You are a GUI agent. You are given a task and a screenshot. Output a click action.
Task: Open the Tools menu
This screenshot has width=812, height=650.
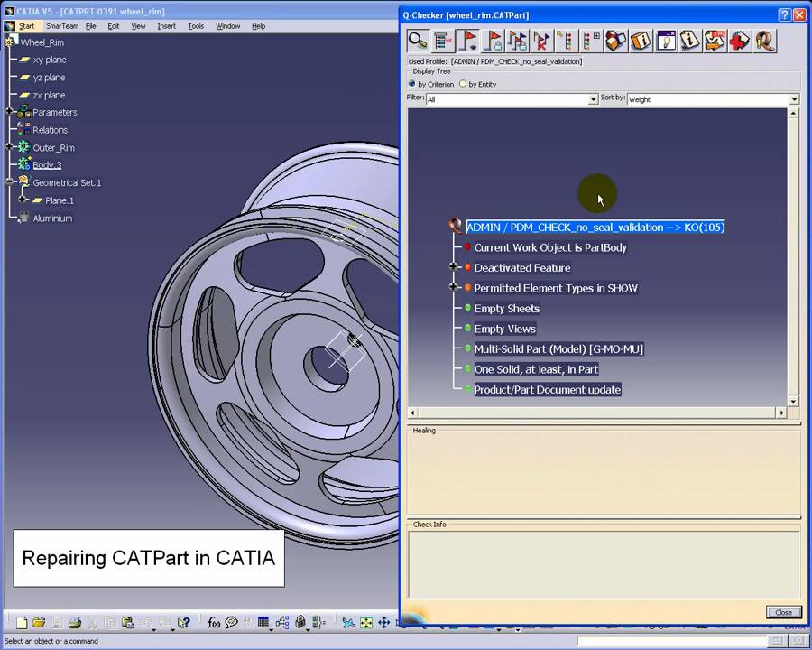click(x=196, y=26)
